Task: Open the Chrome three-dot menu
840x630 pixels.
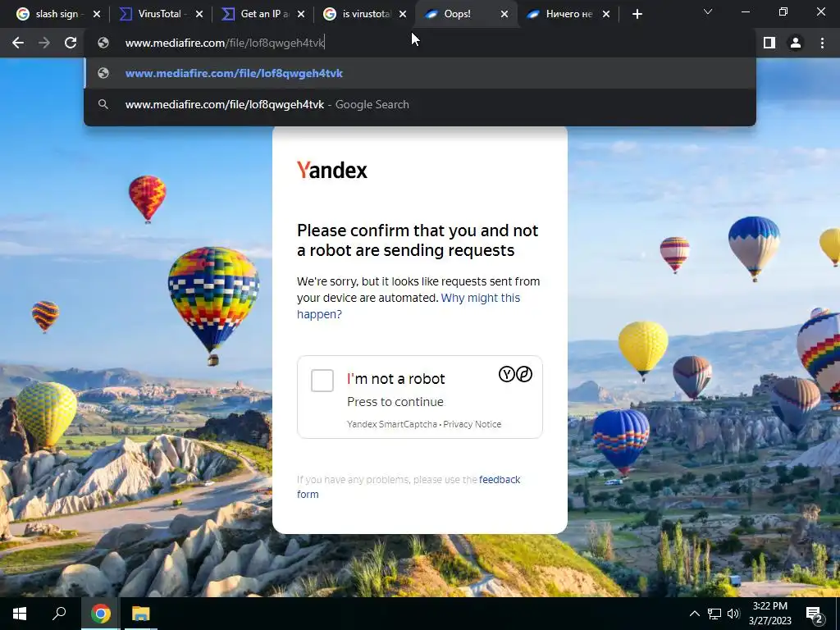Action: point(822,43)
